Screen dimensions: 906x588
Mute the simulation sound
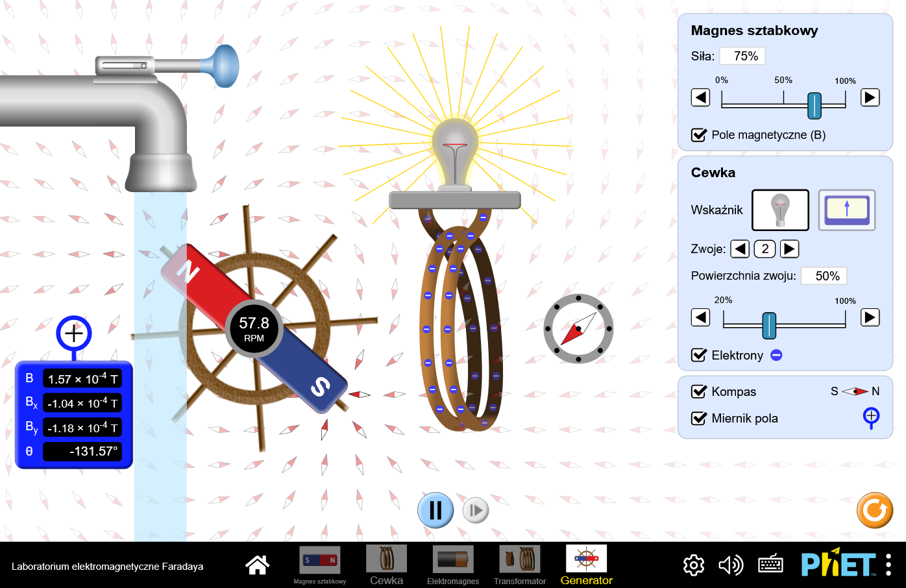tap(731, 565)
